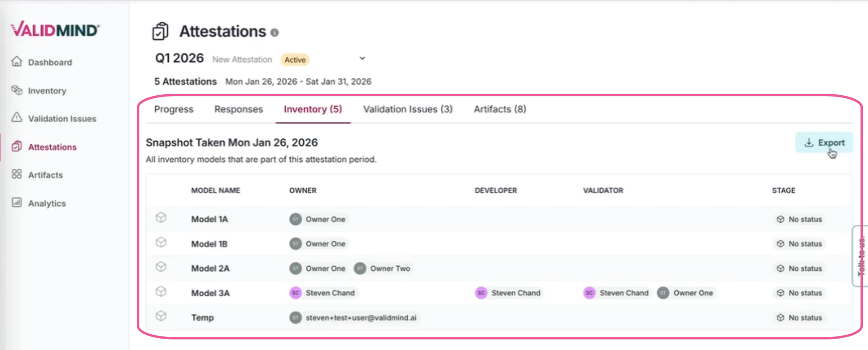Click the date range 'Mon Jan 26, 2026 - Sat Jan 31, 2026'

(x=299, y=82)
